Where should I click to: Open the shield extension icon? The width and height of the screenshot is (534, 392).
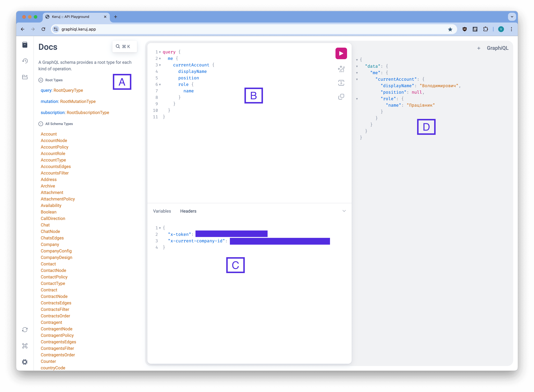click(x=464, y=29)
